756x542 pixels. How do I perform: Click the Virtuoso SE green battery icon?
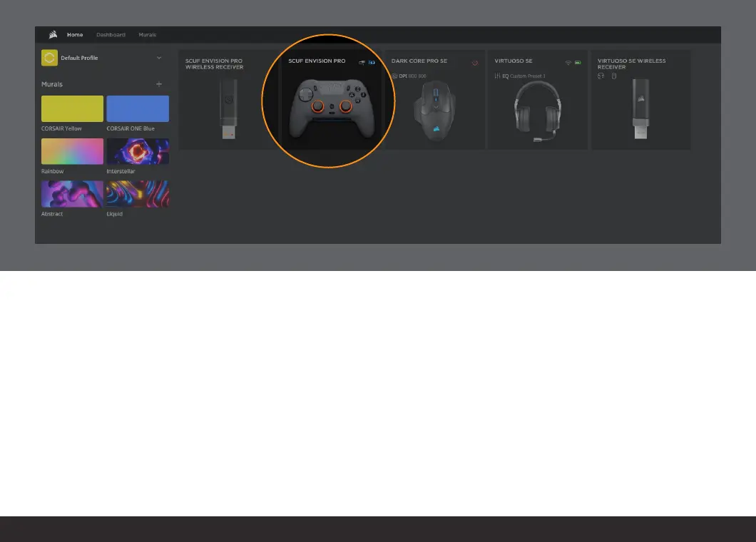tap(578, 63)
